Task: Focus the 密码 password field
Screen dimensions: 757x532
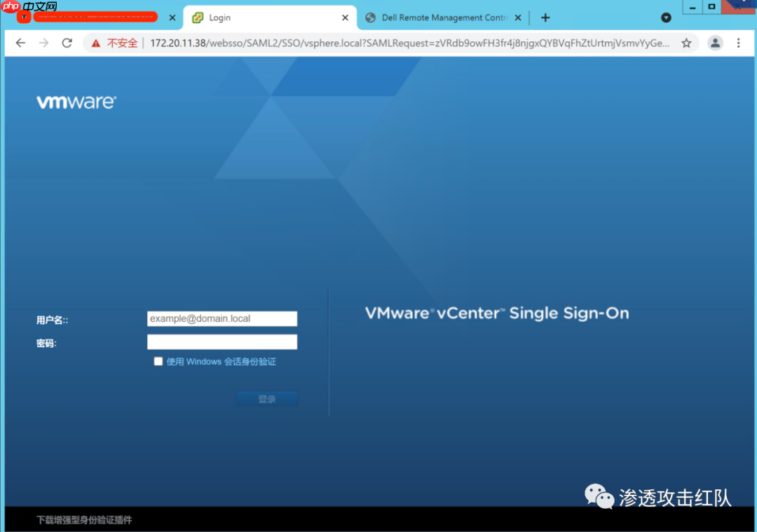Action: pos(222,342)
